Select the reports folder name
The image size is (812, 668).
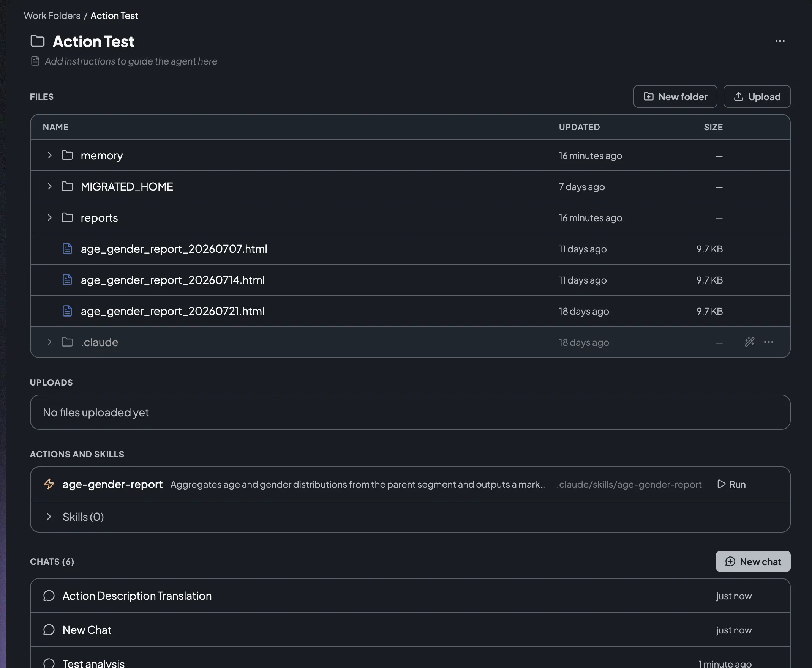point(100,218)
